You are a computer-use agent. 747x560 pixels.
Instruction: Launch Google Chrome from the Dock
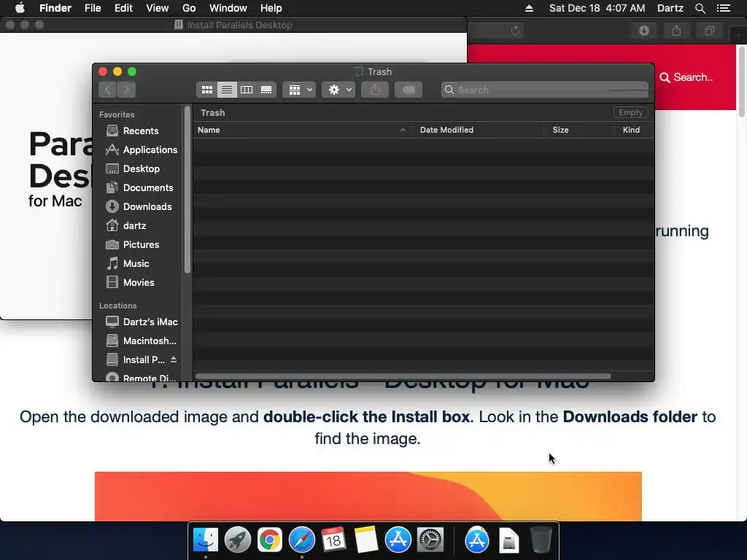point(270,540)
